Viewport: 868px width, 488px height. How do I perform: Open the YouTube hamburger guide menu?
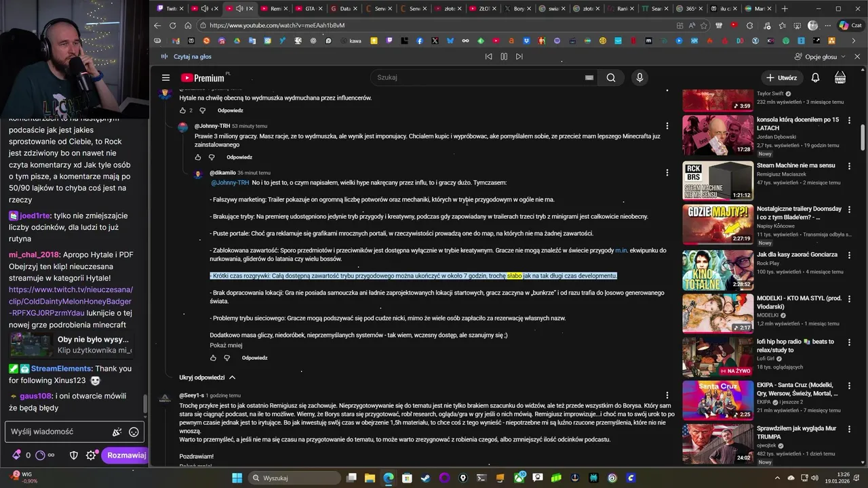pyautogui.click(x=165, y=78)
